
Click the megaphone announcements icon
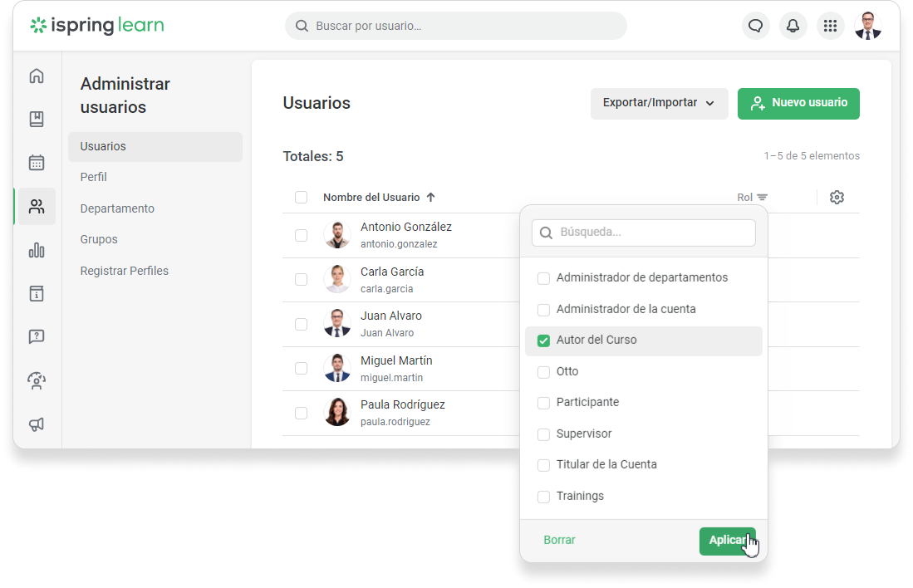[37, 424]
